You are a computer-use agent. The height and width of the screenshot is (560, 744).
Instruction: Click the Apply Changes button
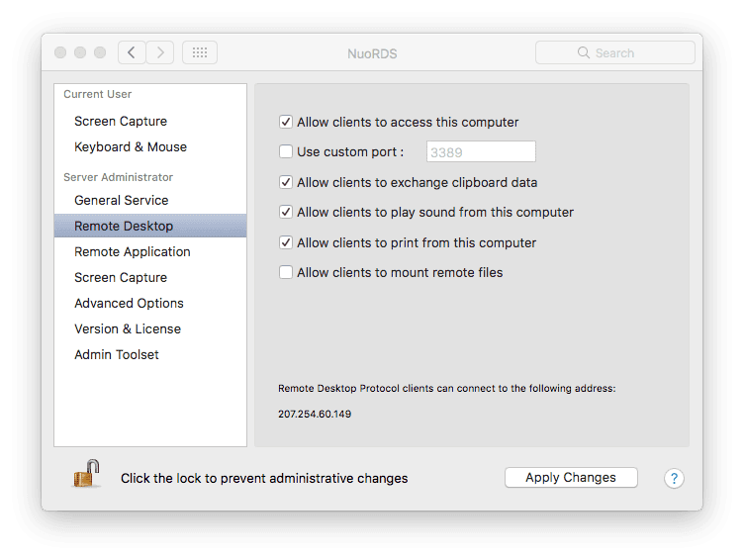pyautogui.click(x=571, y=478)
